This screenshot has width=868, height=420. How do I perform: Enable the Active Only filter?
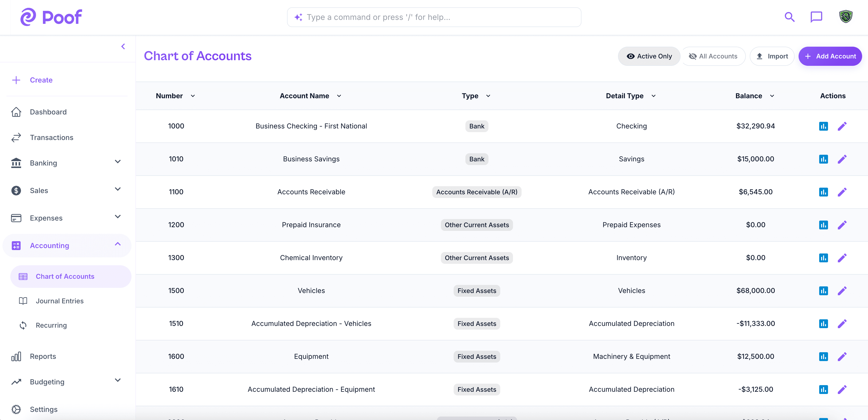tap(649, 56)
